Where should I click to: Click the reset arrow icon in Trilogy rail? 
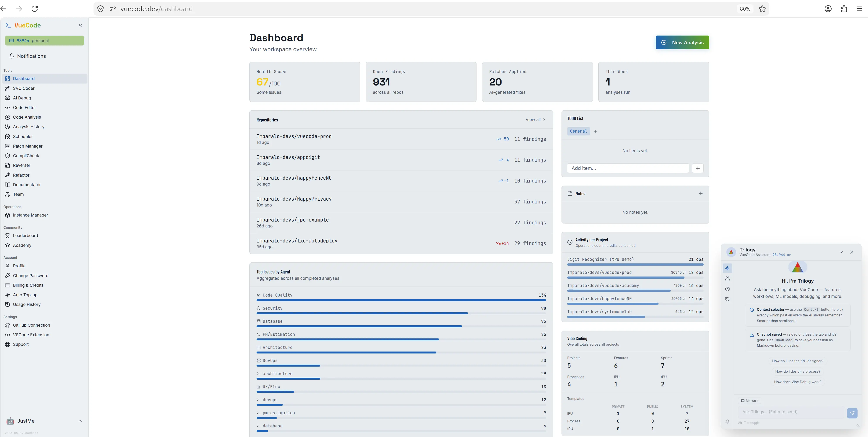[727, 299]
